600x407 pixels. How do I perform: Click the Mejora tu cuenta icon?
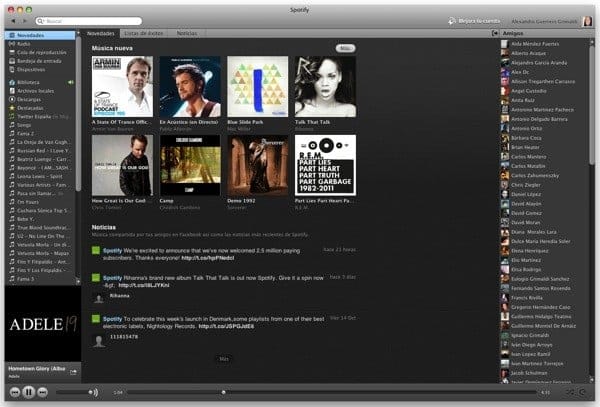point(452,21)
